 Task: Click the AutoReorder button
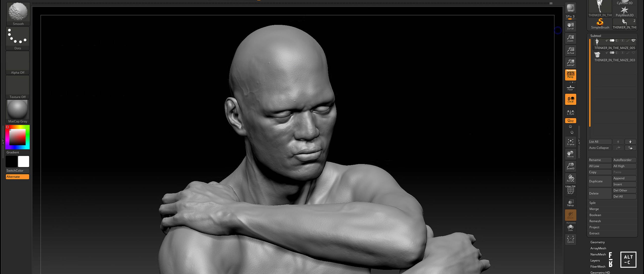tap(624, 160)
